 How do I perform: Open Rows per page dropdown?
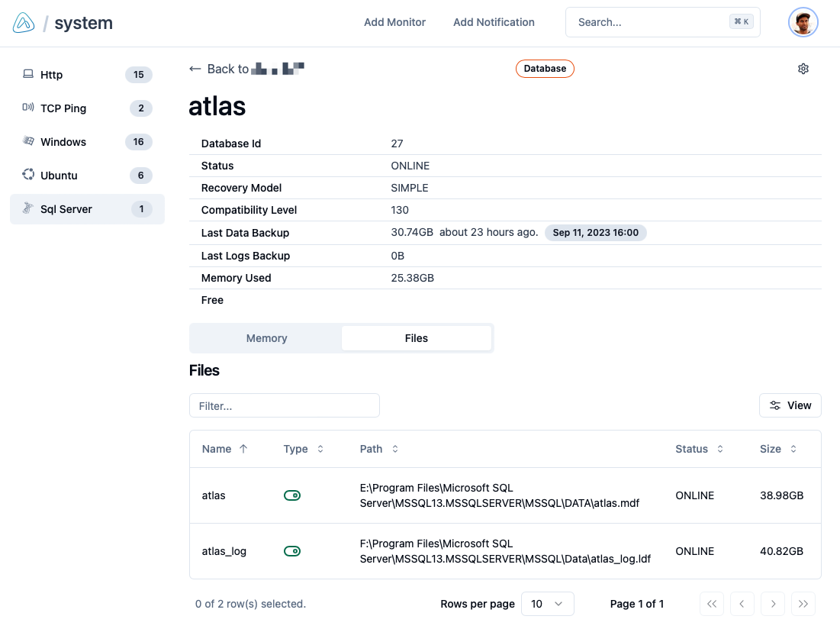click(547, 604)
